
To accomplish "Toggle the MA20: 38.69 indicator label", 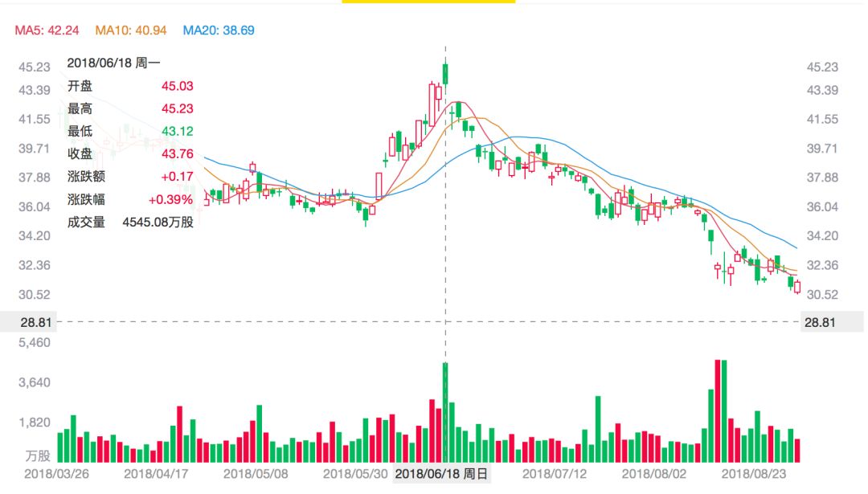I will pos(219,31).
